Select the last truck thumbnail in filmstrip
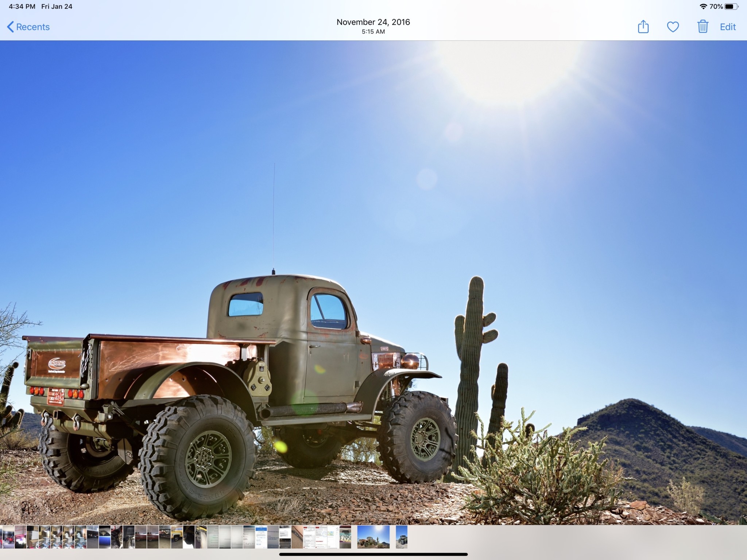 click(401, 537)
